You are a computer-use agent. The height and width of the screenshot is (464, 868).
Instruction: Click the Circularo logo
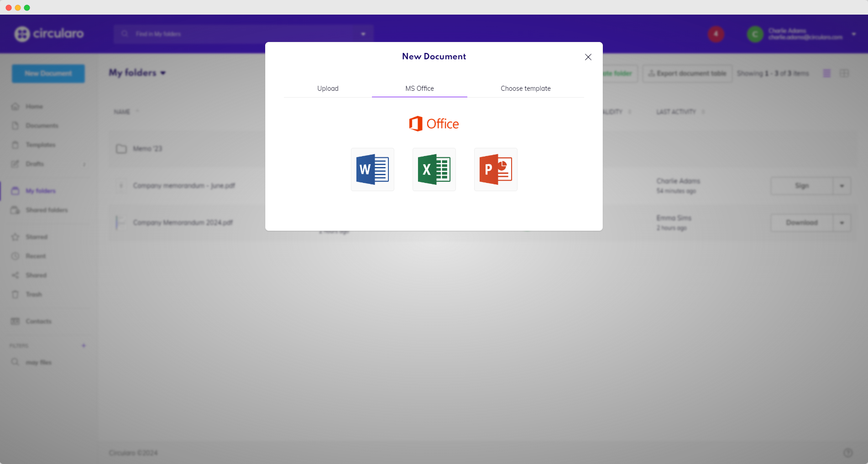coord(49,34)
